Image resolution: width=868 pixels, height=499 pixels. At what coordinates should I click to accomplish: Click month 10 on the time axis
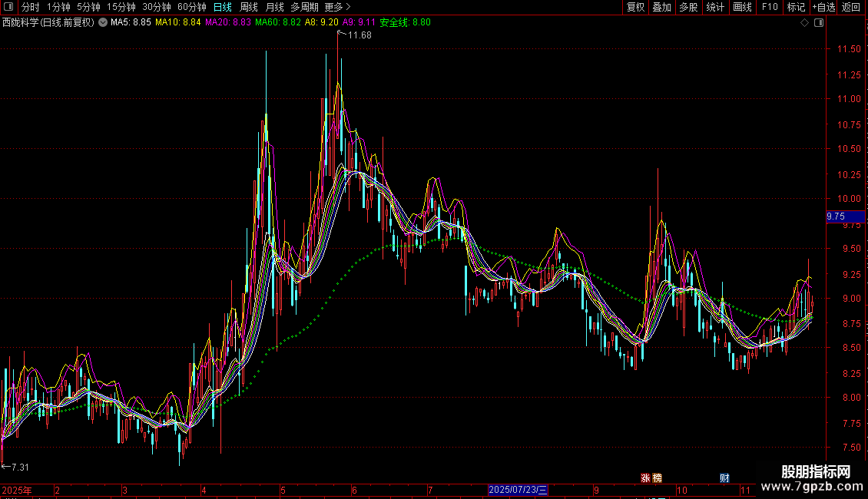click(682, 490)
